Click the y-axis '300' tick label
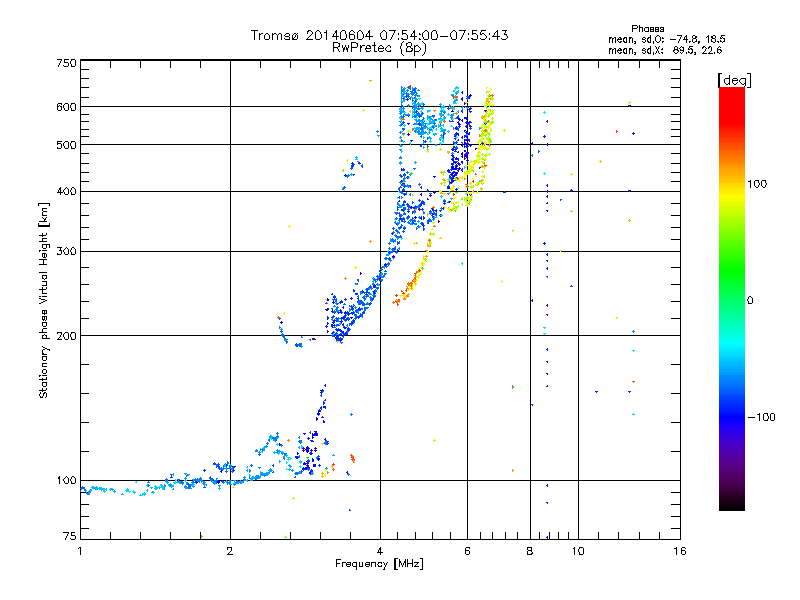Image resolution: width=800 pixels, height=600 pixels. pyautogui.click(x=66, y=252)
